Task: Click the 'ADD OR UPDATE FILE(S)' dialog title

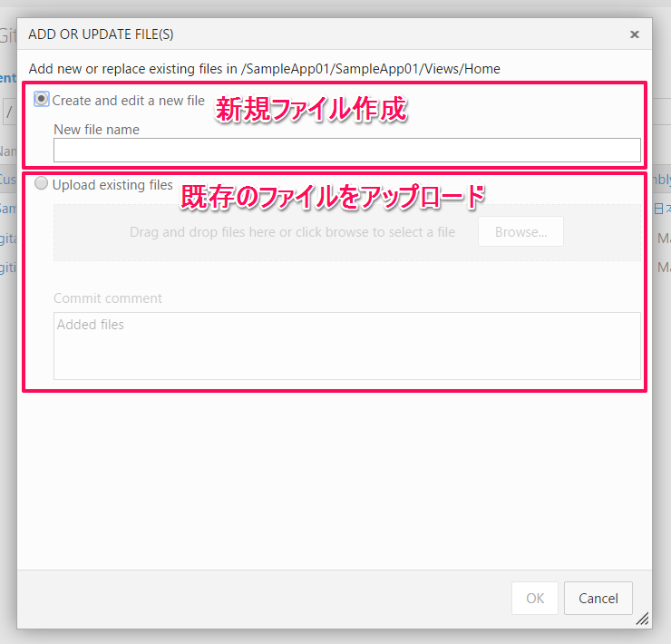Action: (x=101, y=34)
